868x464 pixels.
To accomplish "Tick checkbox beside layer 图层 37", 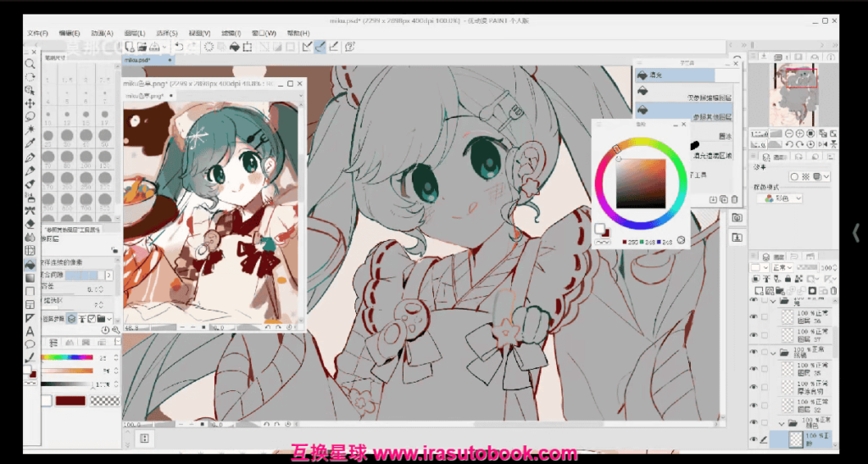I will pos(765,334).
